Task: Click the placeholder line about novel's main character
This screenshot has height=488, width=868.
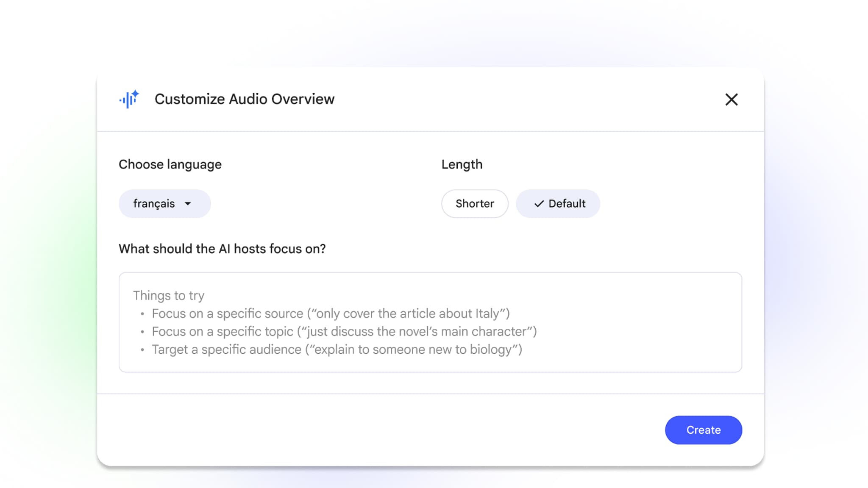Action: pos(344,331)
